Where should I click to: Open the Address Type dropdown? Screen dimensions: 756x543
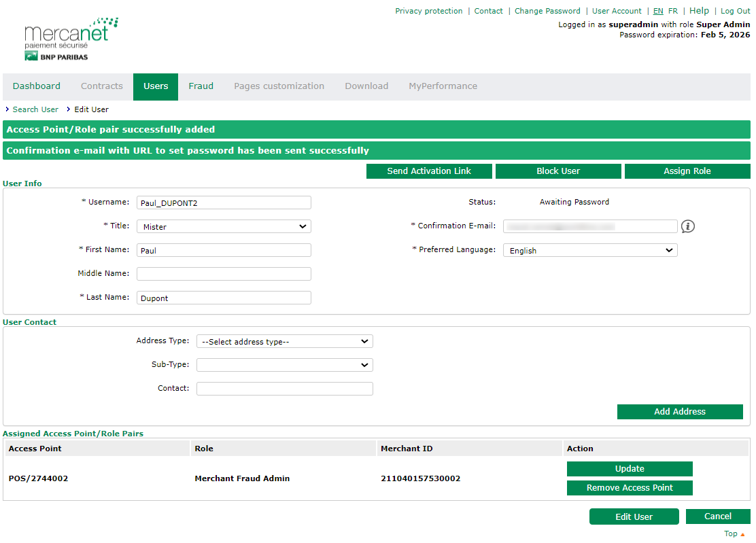point(284,341)
